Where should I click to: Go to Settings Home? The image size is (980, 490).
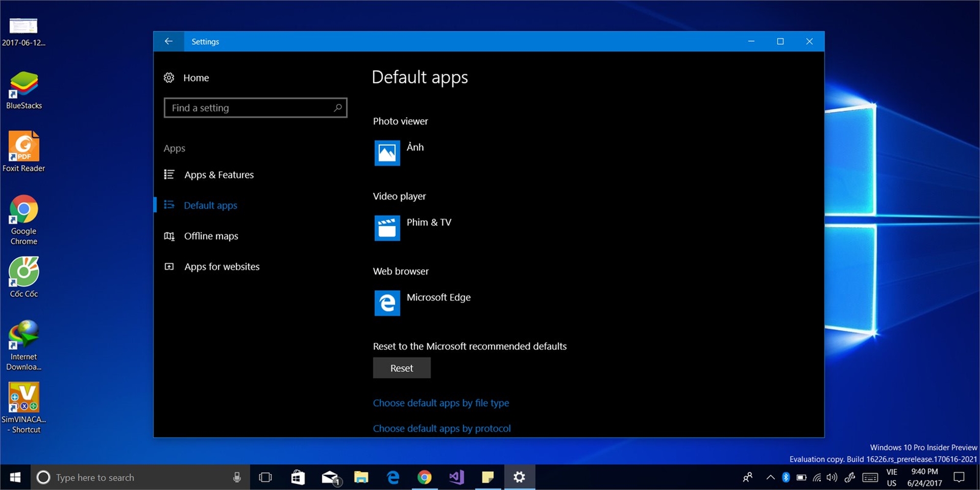(x=196, y=78)
